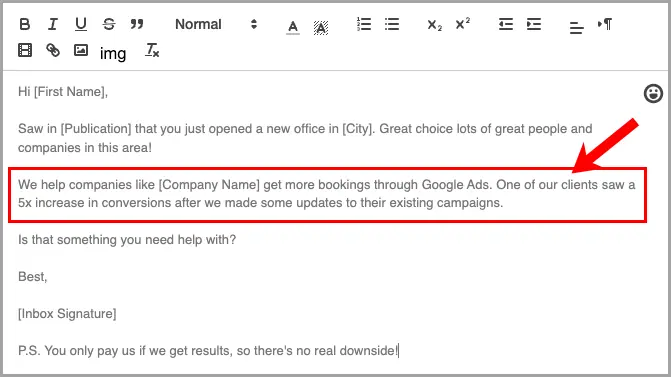Image resolution: width=671 pixels, height=377 pixels.
Task: Click the text 'companies in this area!'
Action: pyautogui.click(x=85, y=148)
